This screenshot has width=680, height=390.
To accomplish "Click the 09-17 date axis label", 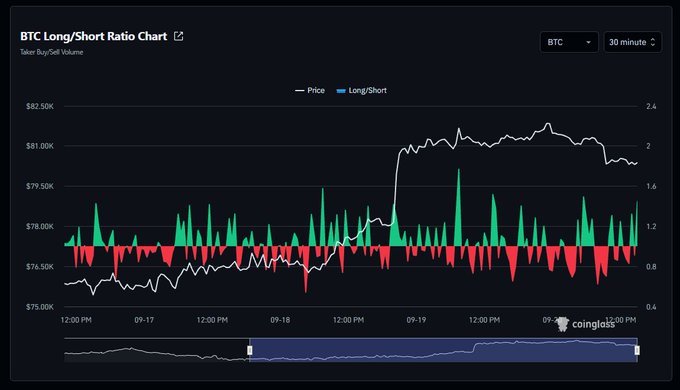I will click(x=144, y=320).
